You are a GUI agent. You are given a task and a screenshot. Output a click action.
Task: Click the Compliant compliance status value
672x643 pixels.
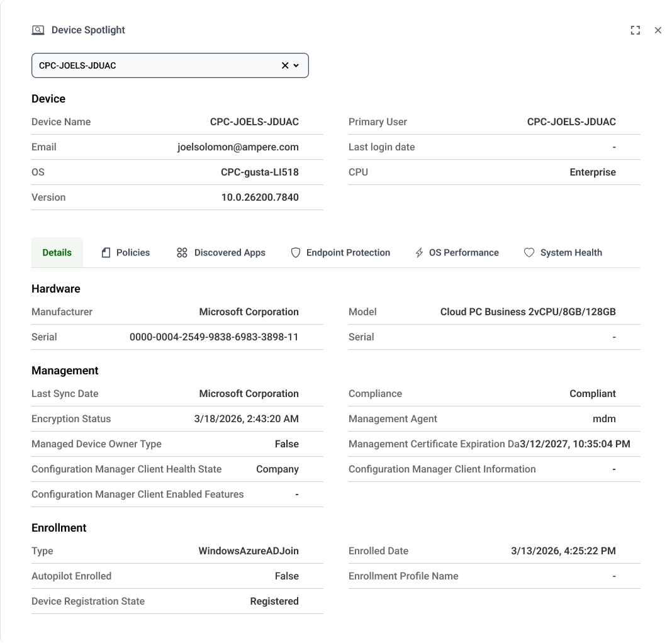click(592, 393)
